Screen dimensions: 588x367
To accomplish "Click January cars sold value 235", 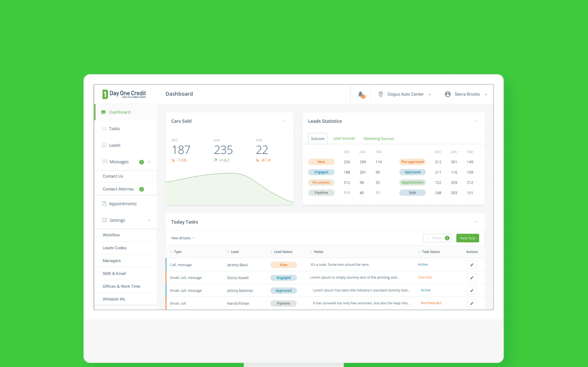I will click(223, 150).
